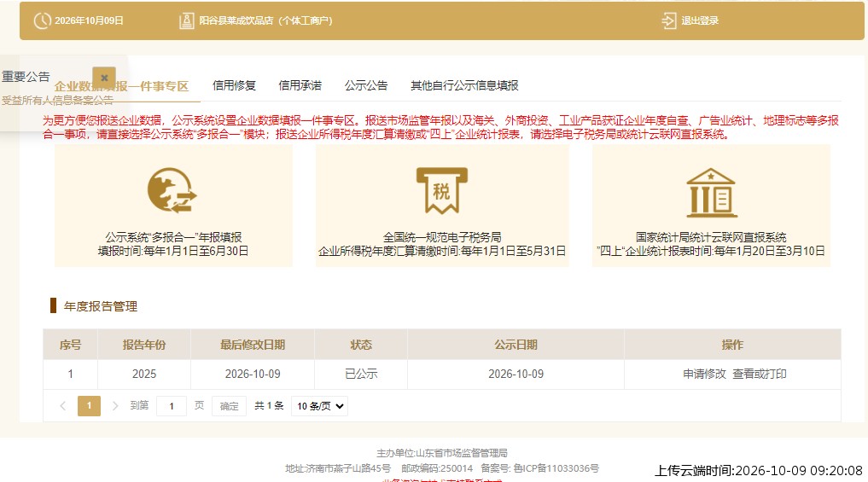The height and width of the screenshot is (482, 868).
Task: Close the 重要公告 announcement popup
Action: tap(104, 78)
